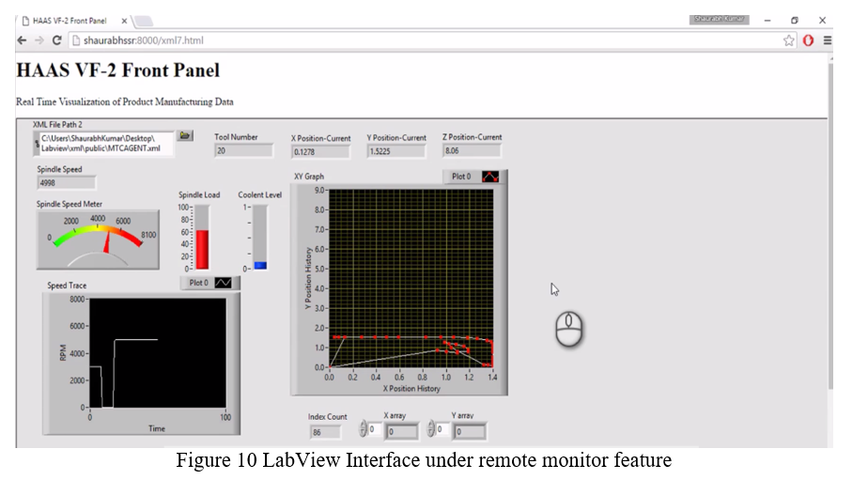Click the Speed Trace chart area

click(x=158, y=353)
